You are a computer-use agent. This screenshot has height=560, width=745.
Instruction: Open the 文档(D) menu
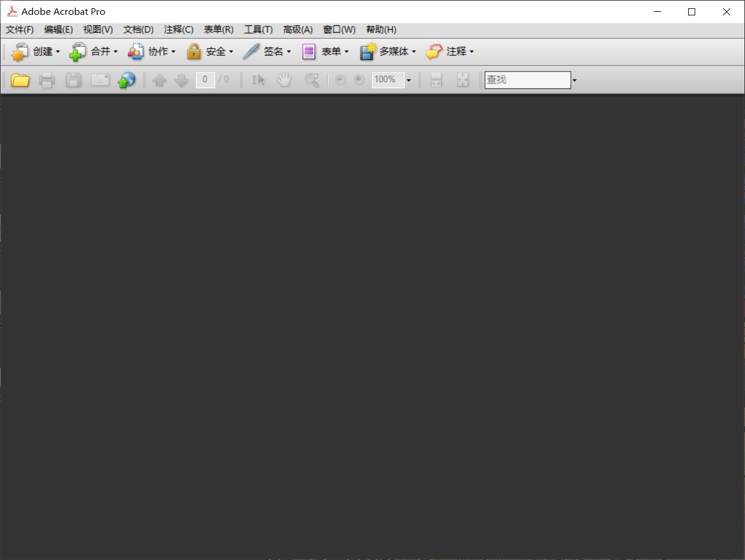[x=138, y=30]
